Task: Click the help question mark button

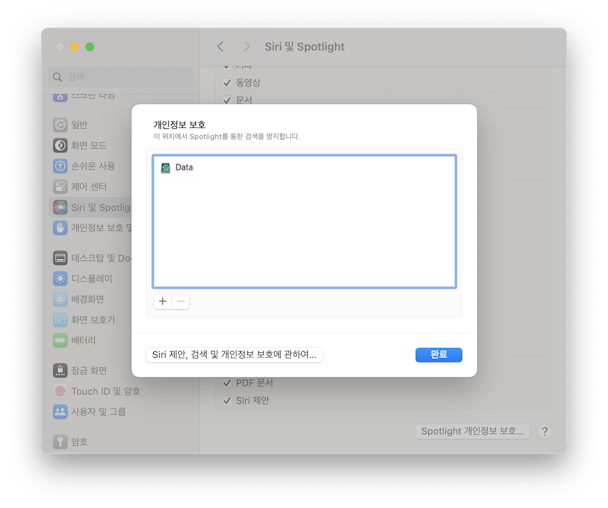Action: (x=544, y=431)
